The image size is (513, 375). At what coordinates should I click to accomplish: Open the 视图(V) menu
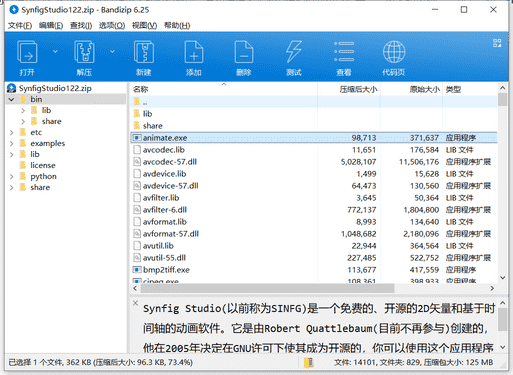144,25
